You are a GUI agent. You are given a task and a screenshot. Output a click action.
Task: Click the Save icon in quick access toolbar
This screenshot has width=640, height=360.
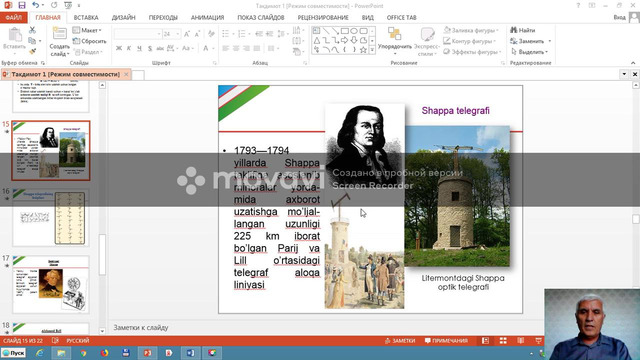coord(22,5)
